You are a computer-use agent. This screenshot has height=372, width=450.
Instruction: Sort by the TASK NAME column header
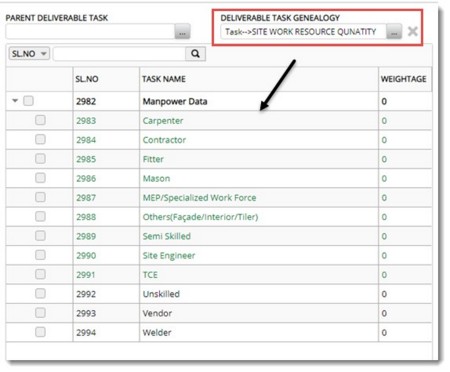coord(164,79)
